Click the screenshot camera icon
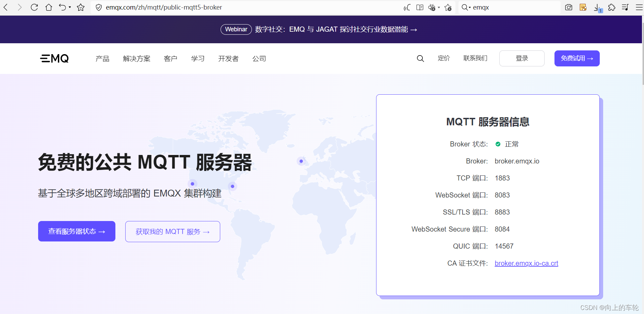 (x=568, y=7)
